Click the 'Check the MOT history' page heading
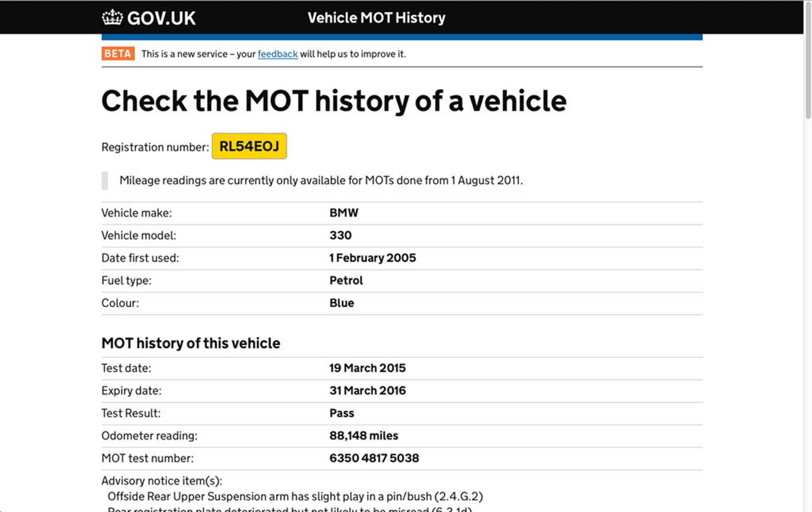 point(333,101)
